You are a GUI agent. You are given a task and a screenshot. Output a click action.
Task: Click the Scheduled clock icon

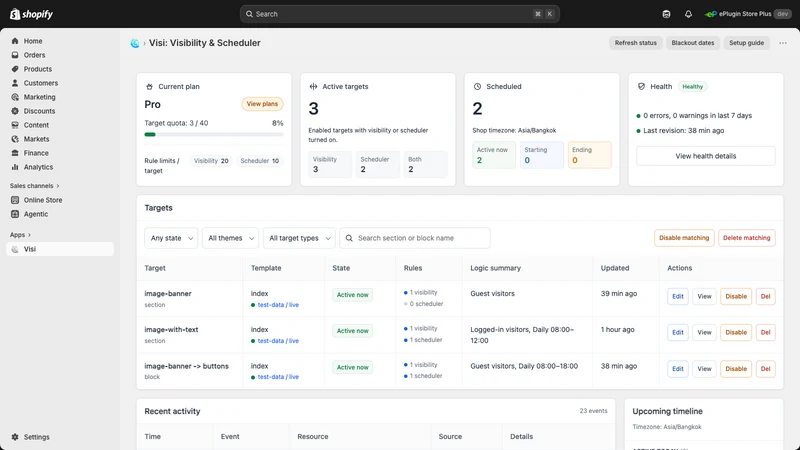tap(478, 87)
